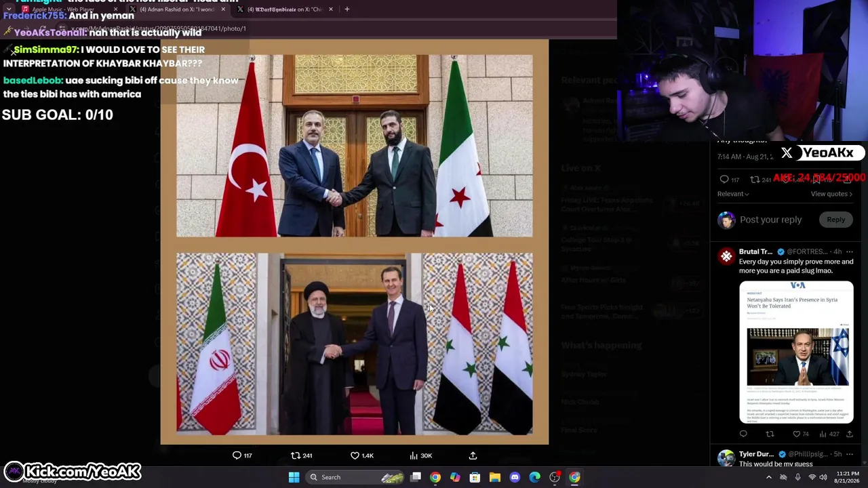The image size is (868, 488).
Task: Close the DarkSyndicate on X tab
Action: tap(330, 9)
